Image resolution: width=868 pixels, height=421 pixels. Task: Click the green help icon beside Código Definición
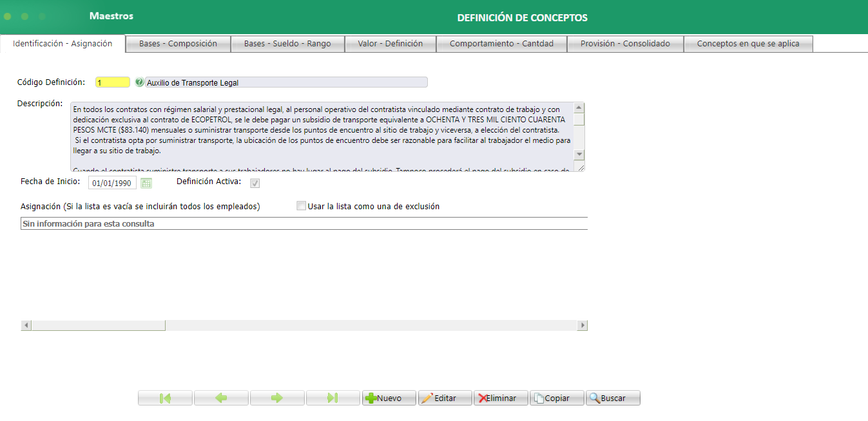(140, 82)
